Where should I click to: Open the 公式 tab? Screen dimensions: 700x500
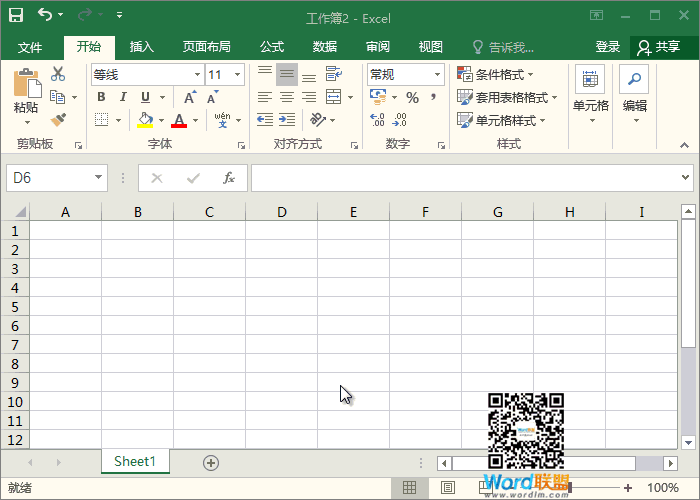[x=272, y=47]
